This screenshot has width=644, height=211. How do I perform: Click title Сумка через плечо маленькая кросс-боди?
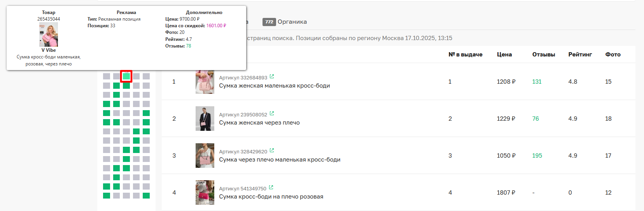pos(280,160)
